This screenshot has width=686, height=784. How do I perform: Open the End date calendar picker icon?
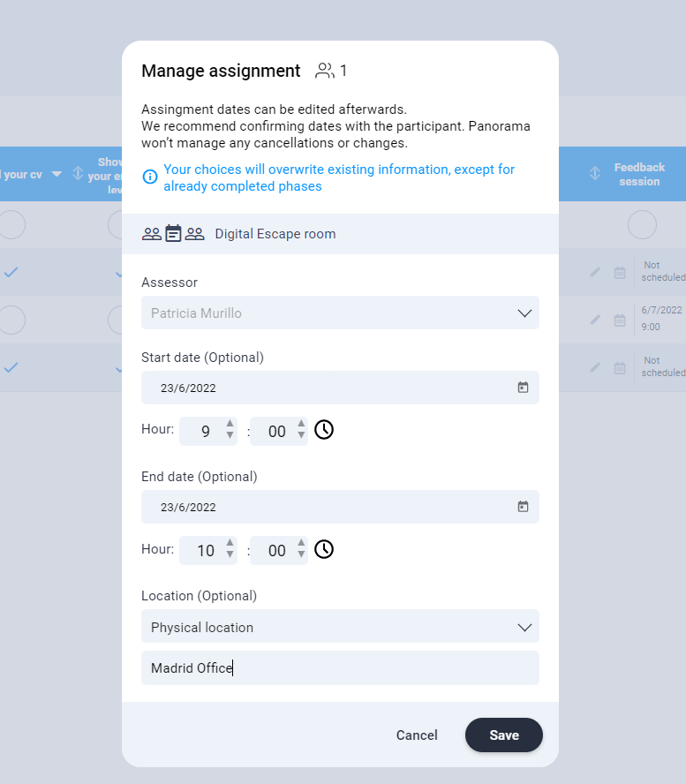coord(523,507)
